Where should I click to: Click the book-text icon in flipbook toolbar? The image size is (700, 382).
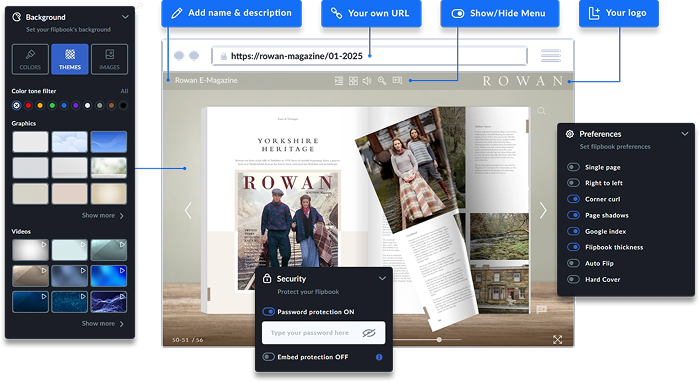[x=397, y=80]
